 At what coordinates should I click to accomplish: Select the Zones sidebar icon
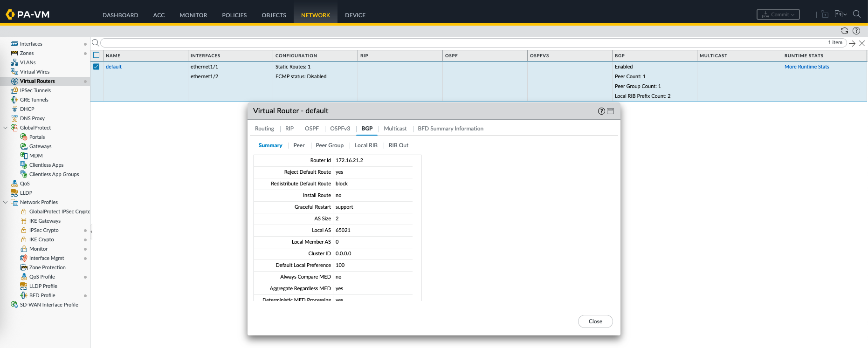14,53
